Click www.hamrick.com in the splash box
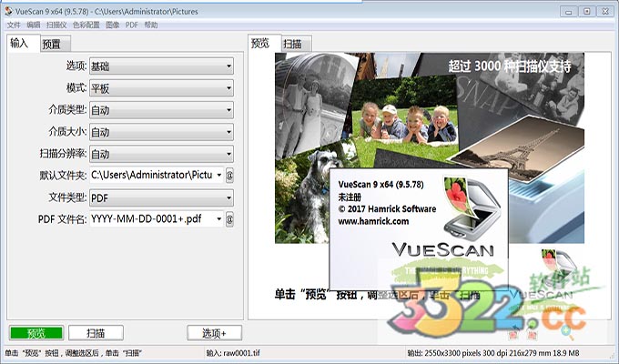619x364 pixels. (373, 221)
